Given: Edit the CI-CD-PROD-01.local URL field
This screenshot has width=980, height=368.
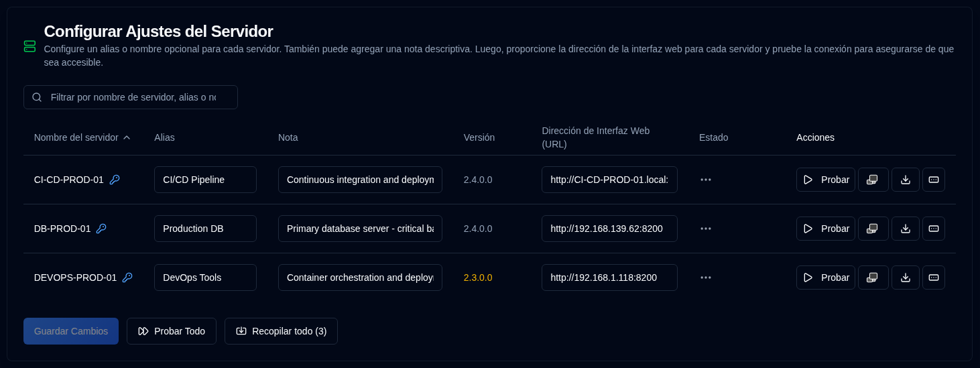Looking at the screenshot, I should click(x=609, y=180).
